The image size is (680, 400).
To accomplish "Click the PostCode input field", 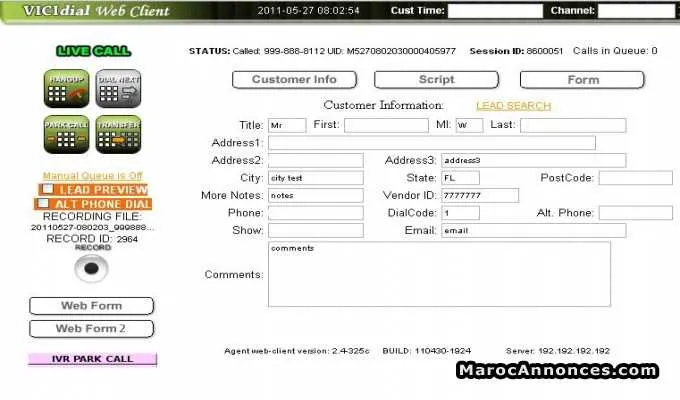I will point(636,178).
